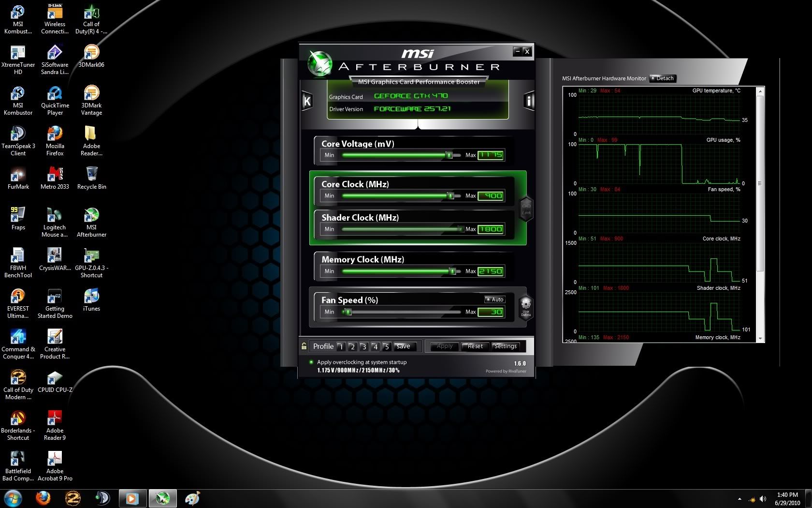This screenshot has width=812, height=508.
Task: Select profile slot 3
Action: (x=364, y=346)
